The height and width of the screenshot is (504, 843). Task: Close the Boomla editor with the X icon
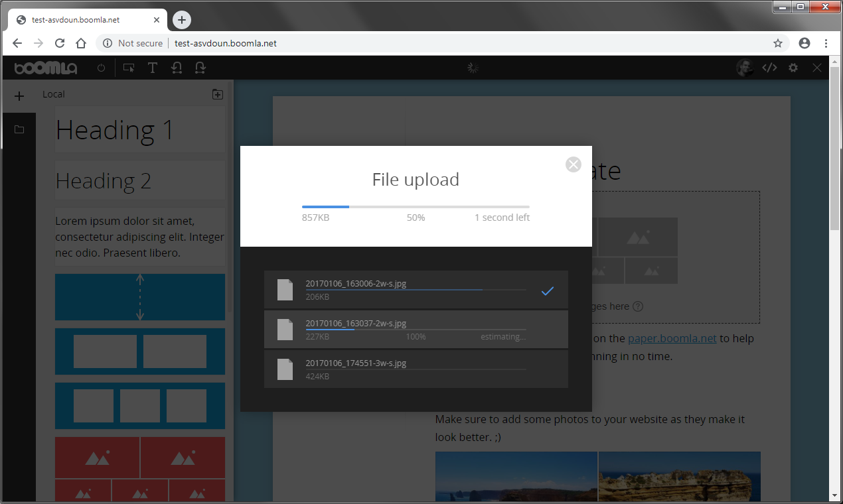pyautogui.click(x=817, y=68)
